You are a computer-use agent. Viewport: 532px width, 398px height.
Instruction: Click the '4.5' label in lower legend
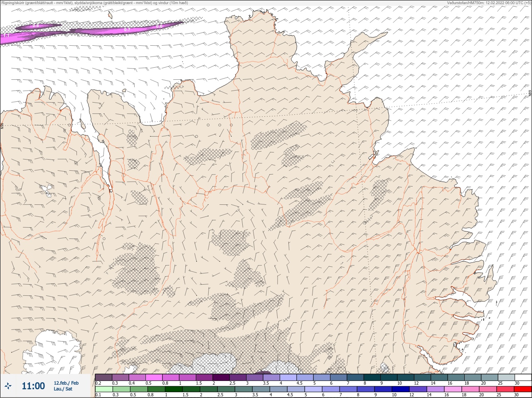pos(290,395)
